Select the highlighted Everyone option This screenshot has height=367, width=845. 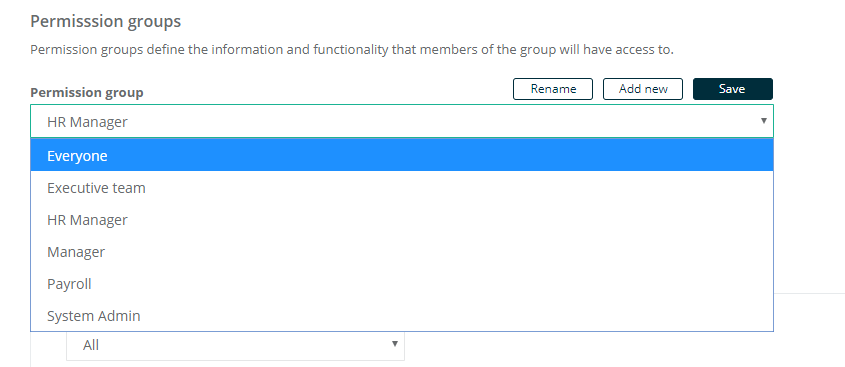tap(402, 156)
